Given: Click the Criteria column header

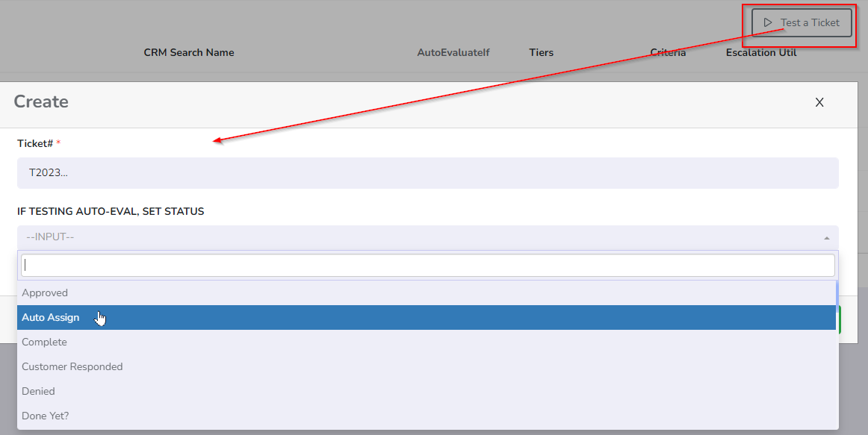Looking at the screenshot, I should (x=668, y=53).
